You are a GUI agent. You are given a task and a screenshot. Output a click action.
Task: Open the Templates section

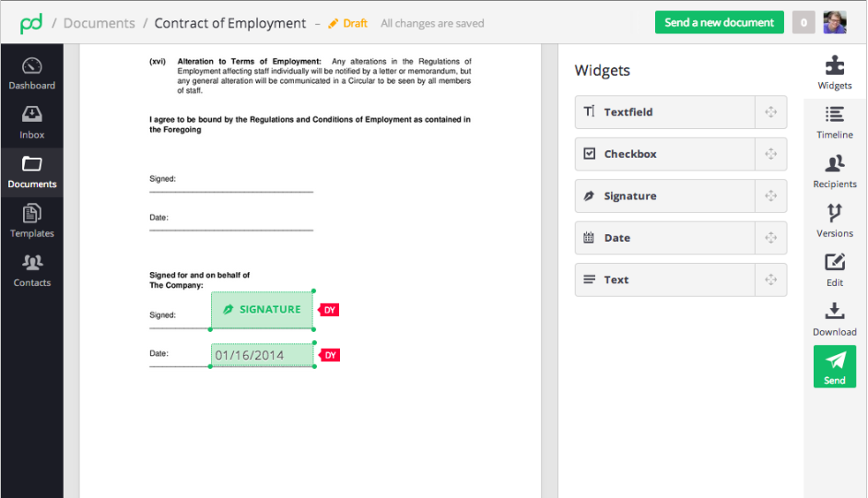point(31,221)
